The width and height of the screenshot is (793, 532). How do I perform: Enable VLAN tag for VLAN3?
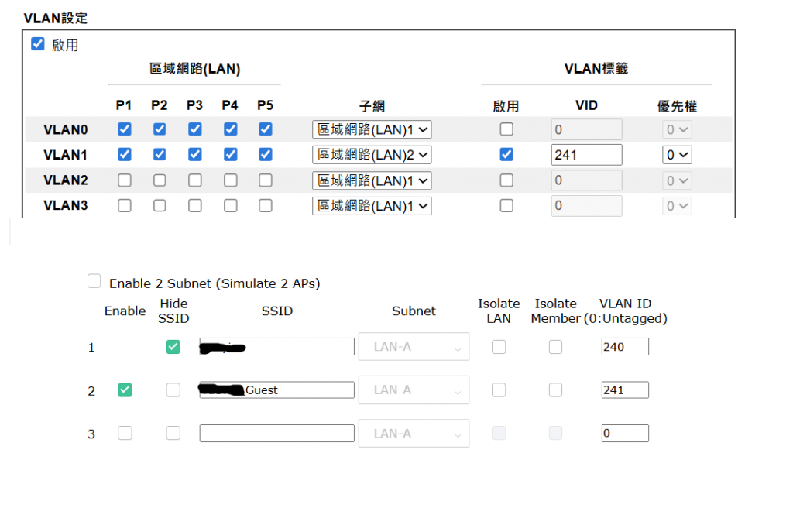[x=506, y=205]
